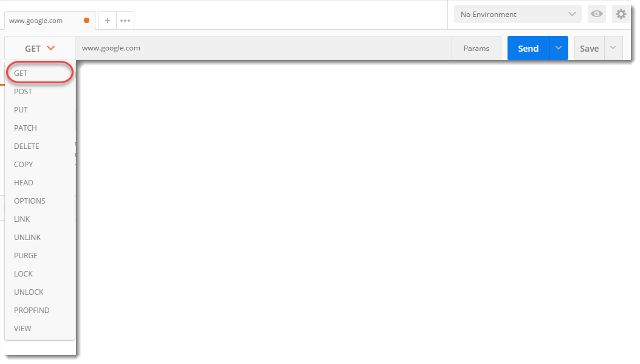Select GET from the method list
Image resolution: width=640 pixels, height=364 pixels.
coord(40,74)
